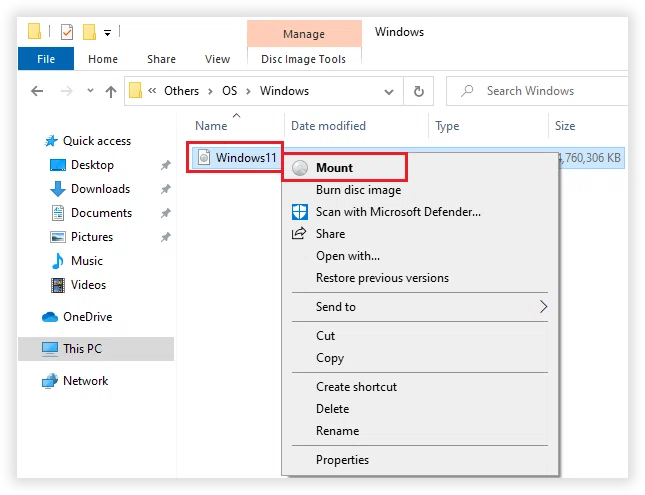
Task: Select This PC in navigation pane
Action: [x=96, y=349]
